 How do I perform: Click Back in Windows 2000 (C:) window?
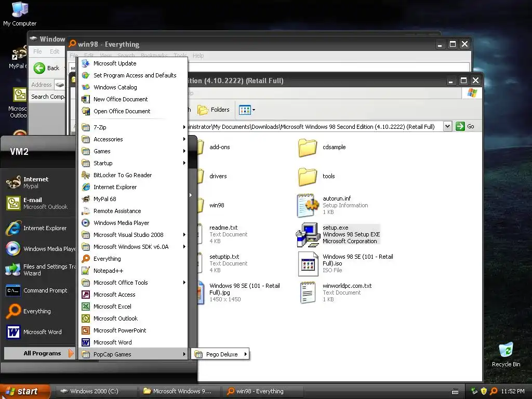(x=47, y=68)
